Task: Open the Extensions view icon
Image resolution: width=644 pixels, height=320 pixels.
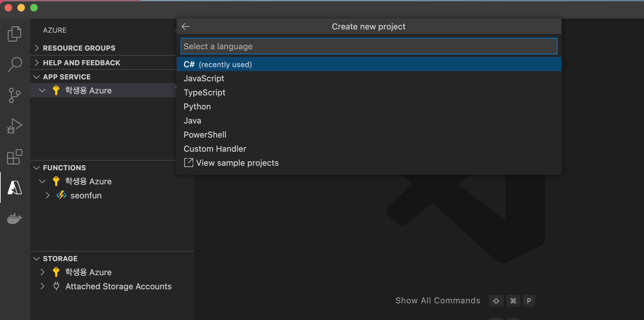Action: (14, 157)
